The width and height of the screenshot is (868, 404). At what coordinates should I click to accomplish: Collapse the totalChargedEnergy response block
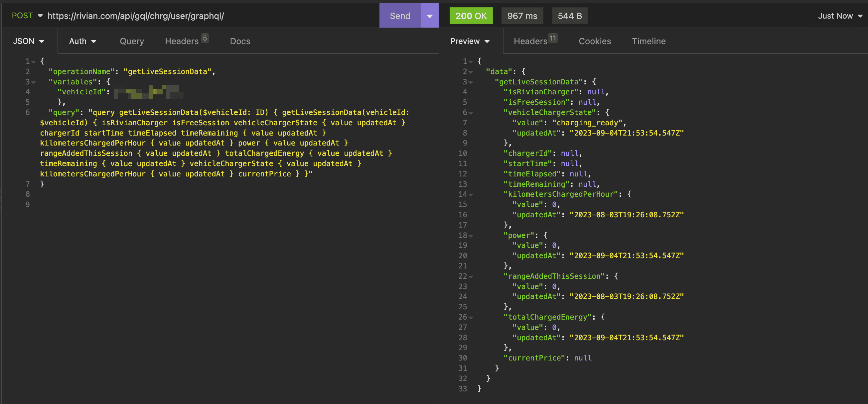tap(471, 318)
